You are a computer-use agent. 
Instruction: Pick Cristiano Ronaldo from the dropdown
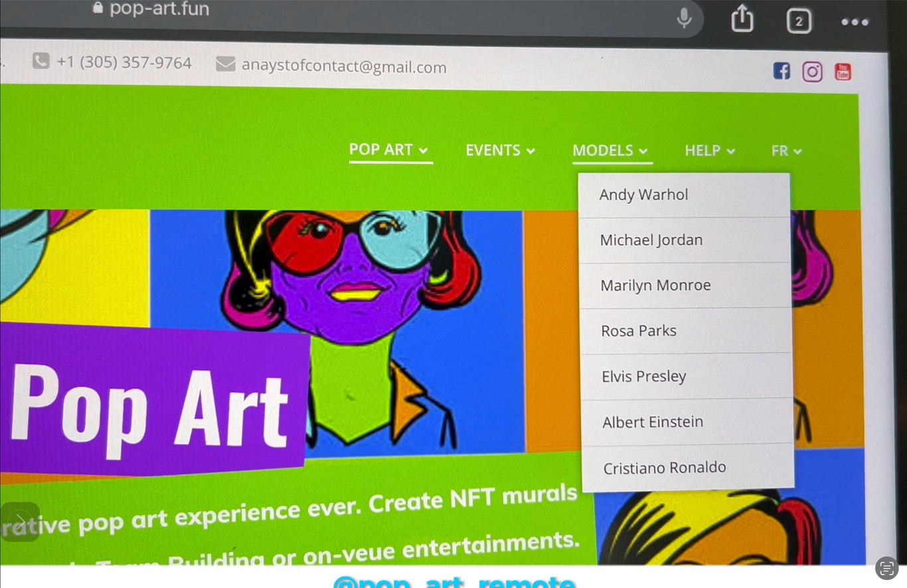pyautogui.click(x=665, y=468)
